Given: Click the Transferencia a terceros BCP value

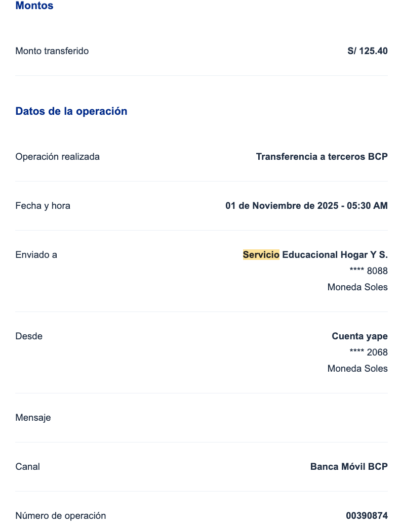Looking at the screenshot, I should click(x=322, y=157).
